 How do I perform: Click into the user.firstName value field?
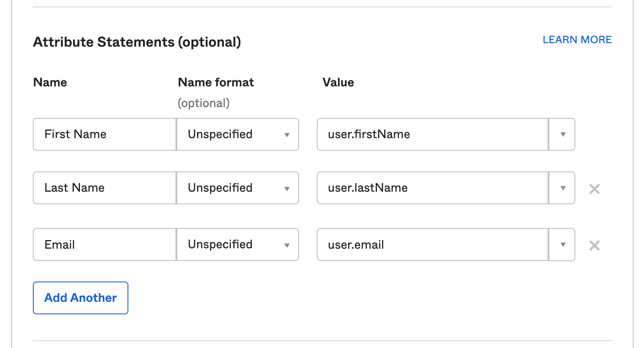pos(433,134)
